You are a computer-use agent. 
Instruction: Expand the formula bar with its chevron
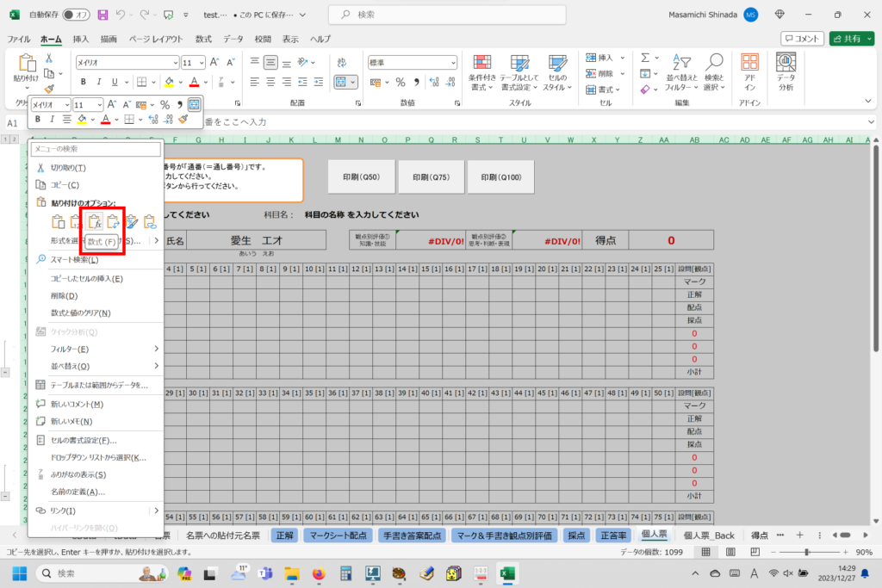[x=871, y=122]
